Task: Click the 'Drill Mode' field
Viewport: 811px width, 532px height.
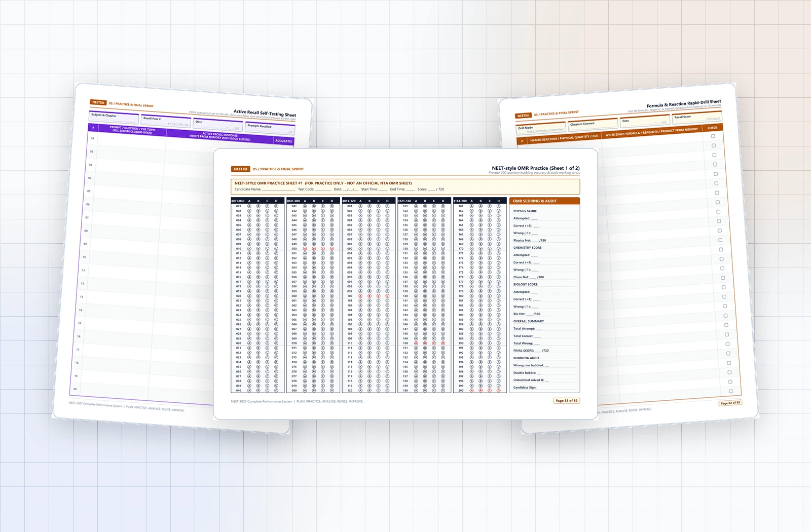Action: click(540, 129)
